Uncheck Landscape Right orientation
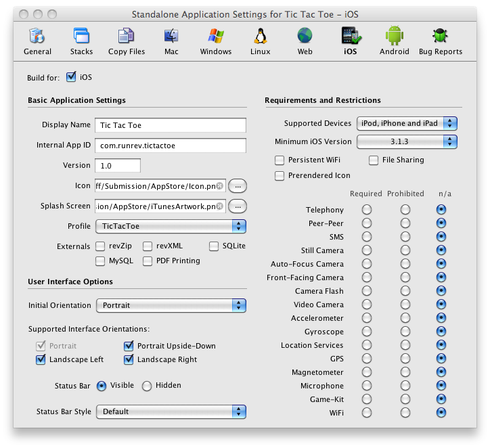Screen dimensions: 490x448 129,359
